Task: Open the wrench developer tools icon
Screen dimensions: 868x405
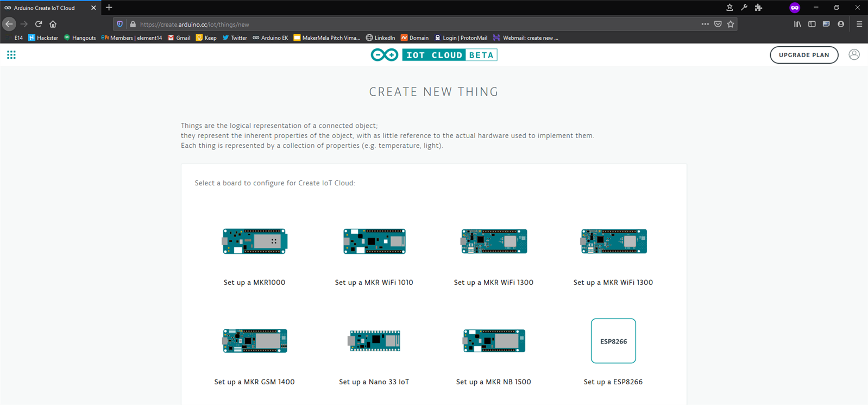Action: click(744, 8)
